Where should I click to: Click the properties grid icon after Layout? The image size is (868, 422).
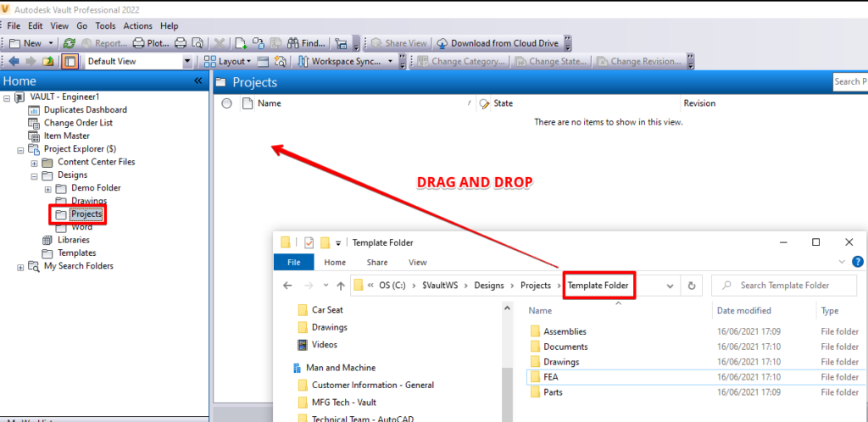[x=263, y=61]
